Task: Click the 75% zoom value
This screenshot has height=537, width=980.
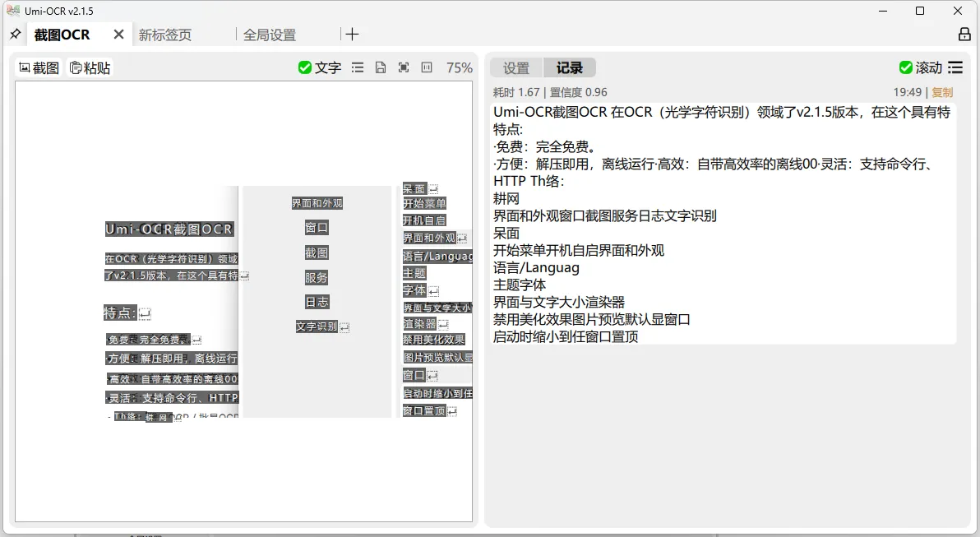Action: (x=460, y=67)
